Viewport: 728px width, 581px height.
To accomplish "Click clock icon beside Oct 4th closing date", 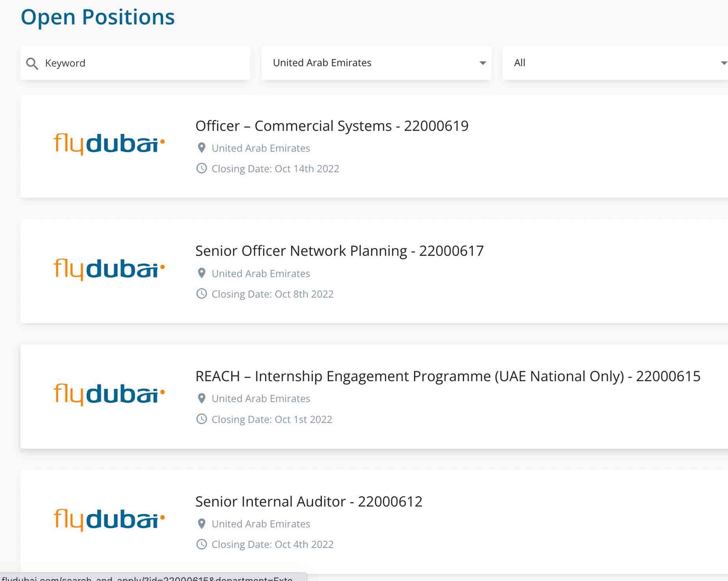I will point(202,544).
